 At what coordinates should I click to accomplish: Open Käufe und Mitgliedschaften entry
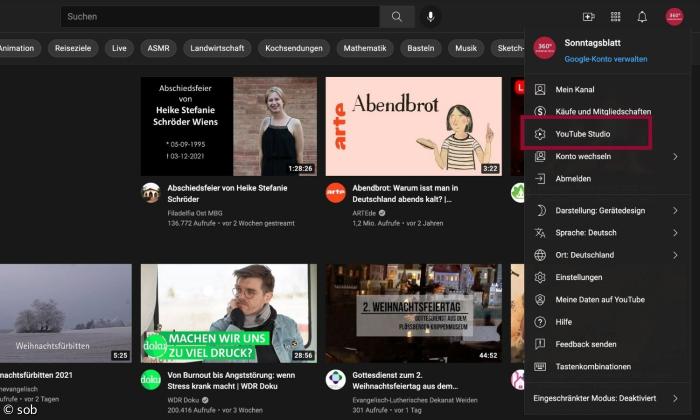tap(607, 111)
